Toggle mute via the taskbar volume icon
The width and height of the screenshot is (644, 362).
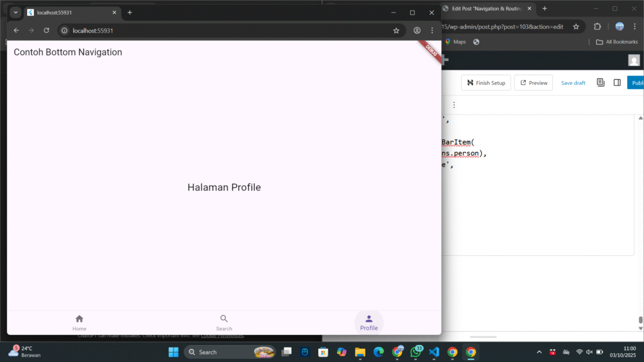click(589, 352)
